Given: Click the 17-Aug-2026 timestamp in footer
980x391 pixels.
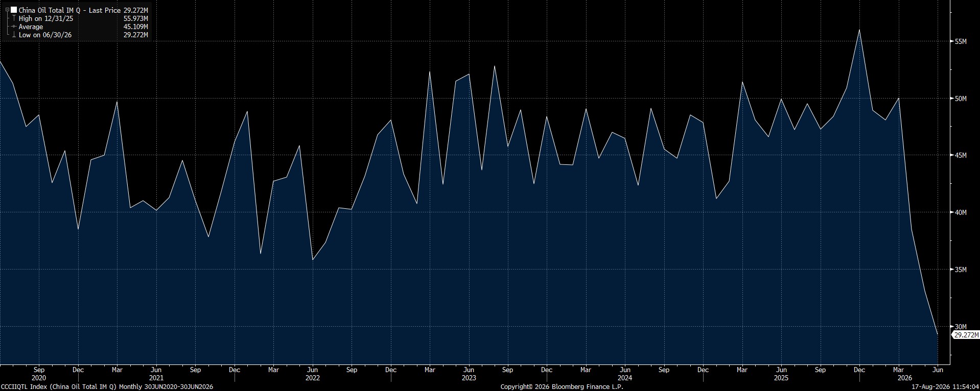Looking at the screenshot, I should 945,387.
